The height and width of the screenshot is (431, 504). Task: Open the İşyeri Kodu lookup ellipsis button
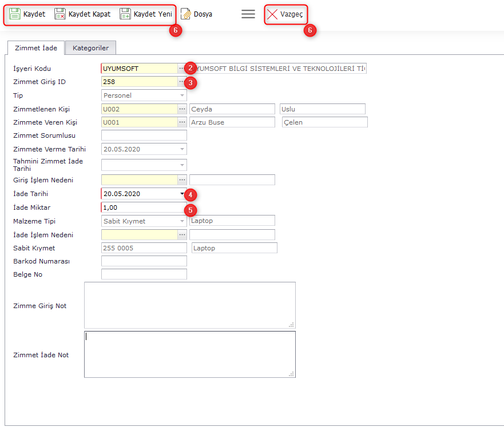tap(182, 69)
